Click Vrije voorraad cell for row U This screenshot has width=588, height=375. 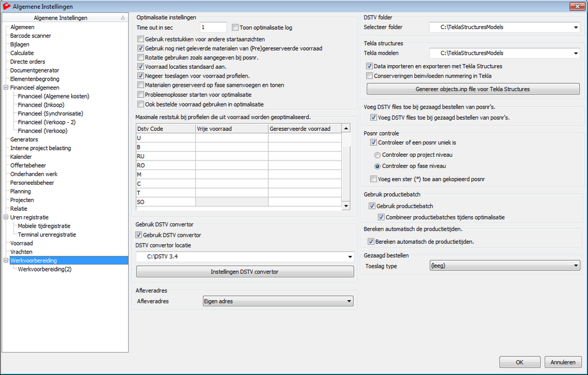(x=232, y=138)
